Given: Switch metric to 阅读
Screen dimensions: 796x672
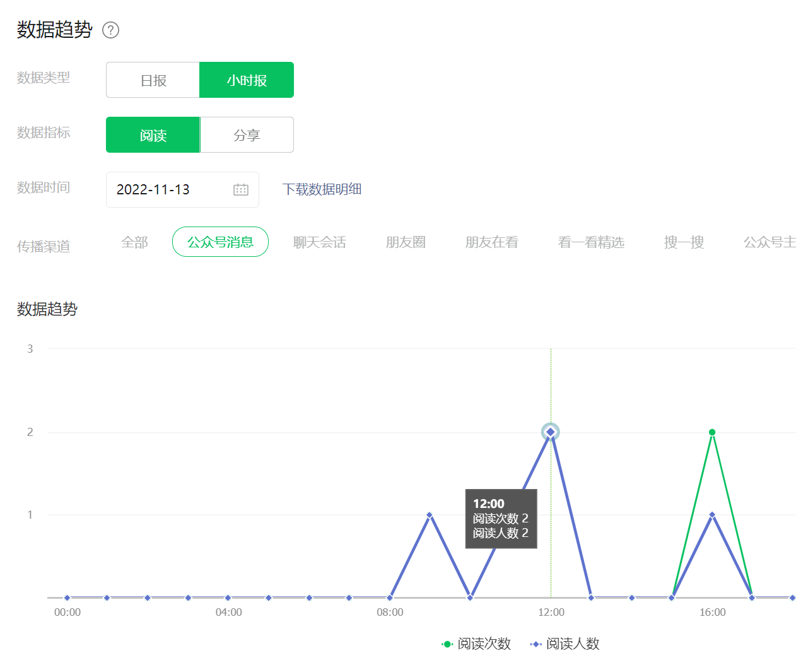Looking at the screenshot, I should tap(153, 135).
